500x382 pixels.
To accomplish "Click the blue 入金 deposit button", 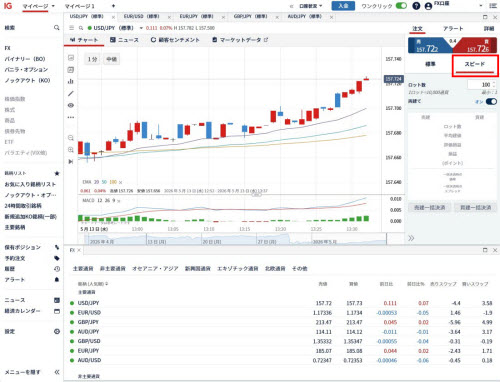I will pos(343,6).
